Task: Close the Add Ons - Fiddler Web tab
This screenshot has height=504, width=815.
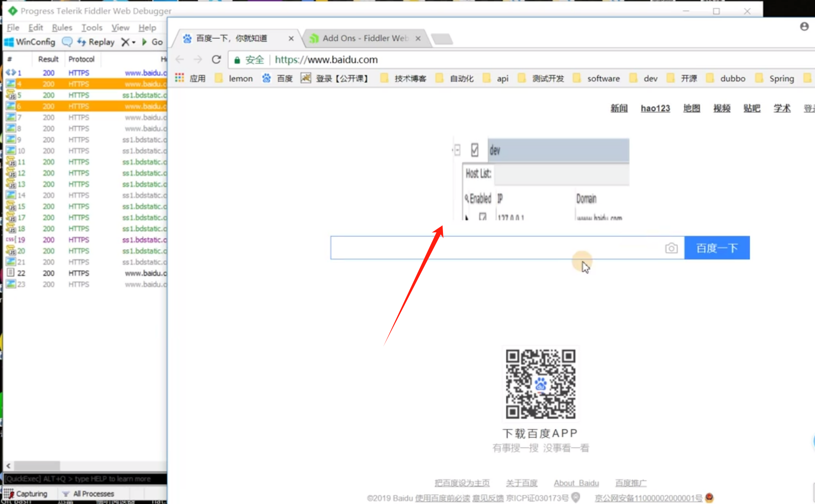Action: tap(418, 38)
